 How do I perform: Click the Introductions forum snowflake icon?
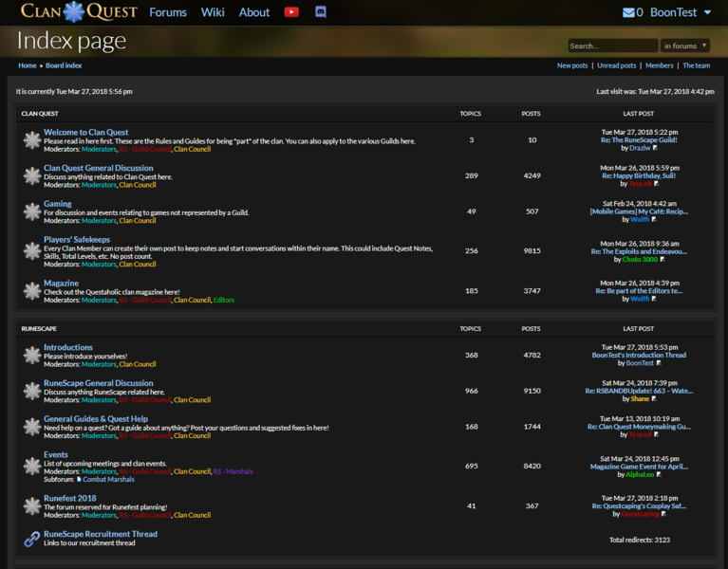32,356
